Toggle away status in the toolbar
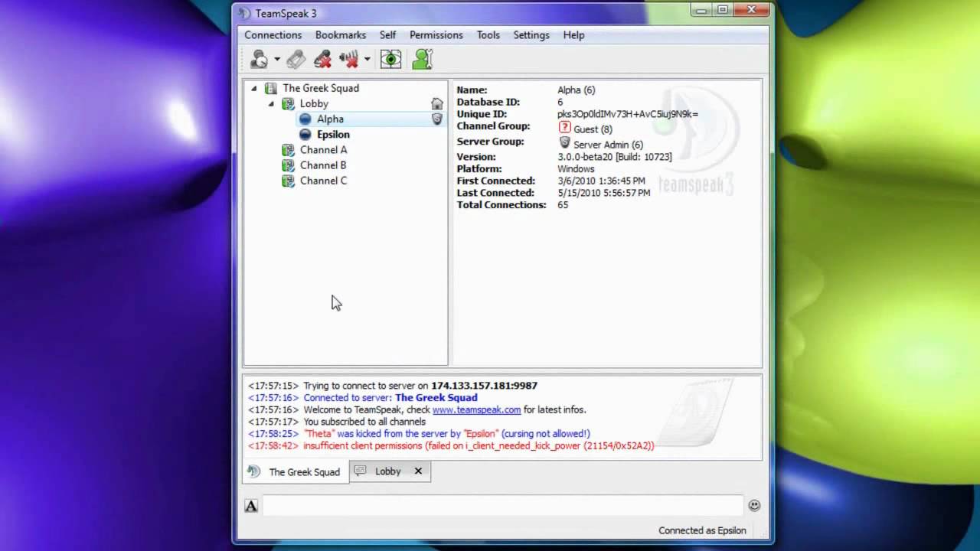 [259, 59]
